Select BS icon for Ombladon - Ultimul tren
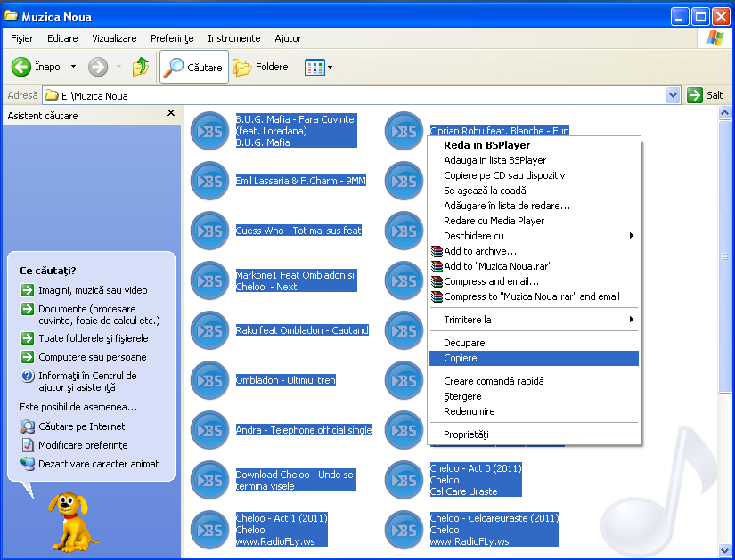Image resolution: width=735 pixels, height=560 pixels. (209, 380)
